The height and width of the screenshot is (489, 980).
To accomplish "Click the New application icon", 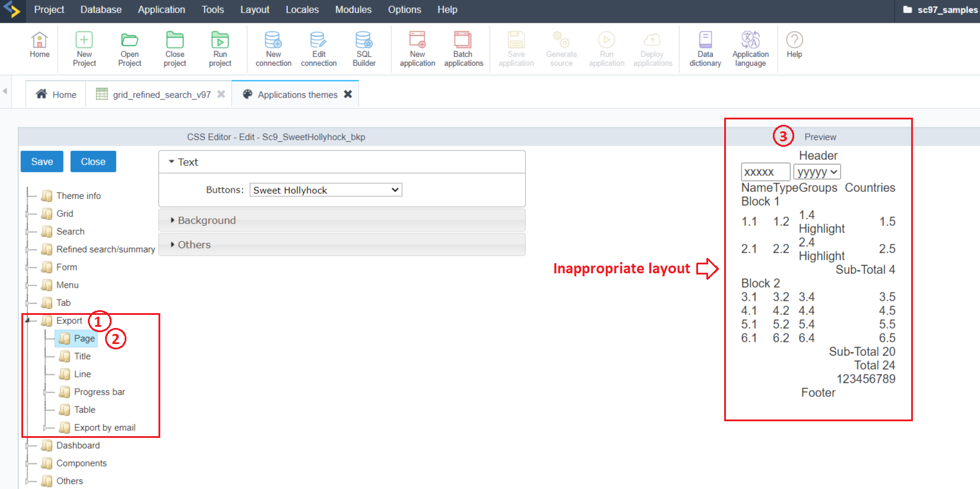I will coord(417,49).
